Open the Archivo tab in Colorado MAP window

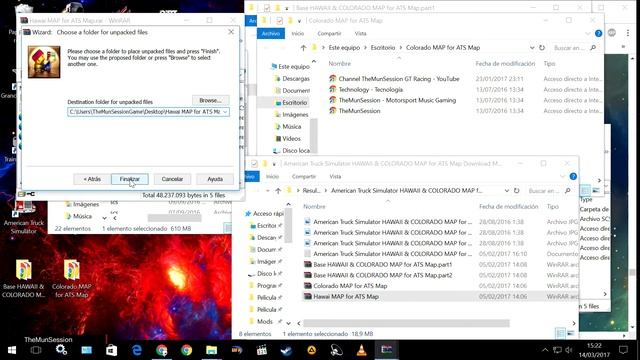pos(271,33)
